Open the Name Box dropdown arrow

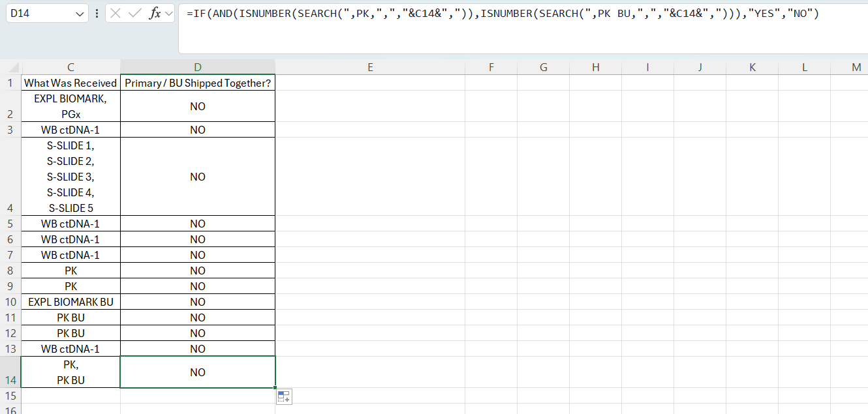[x=80, y=14]
